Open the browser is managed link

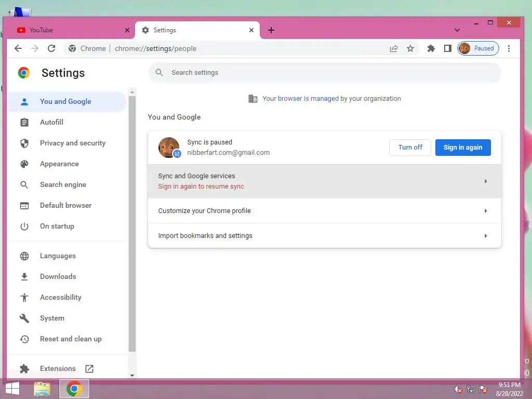pos(308,98)
